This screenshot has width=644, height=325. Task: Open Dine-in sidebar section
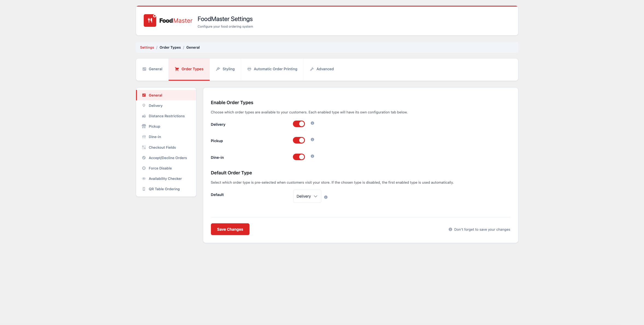pos(166,137)
